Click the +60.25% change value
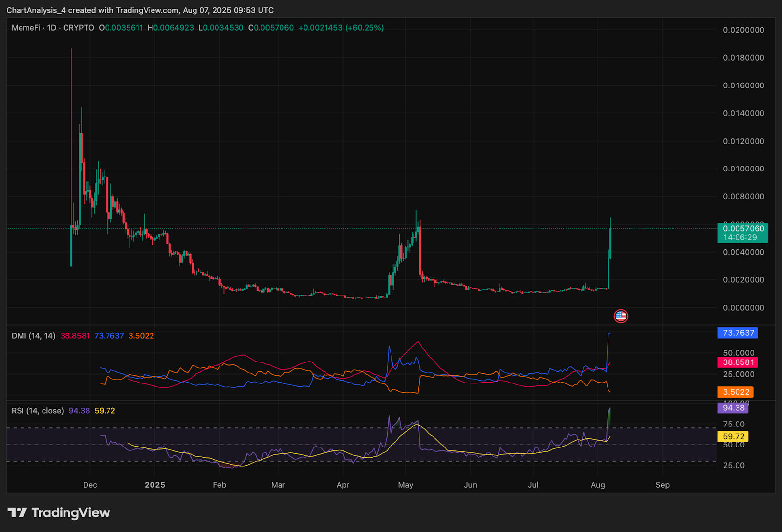 click(x=364, y=28)
